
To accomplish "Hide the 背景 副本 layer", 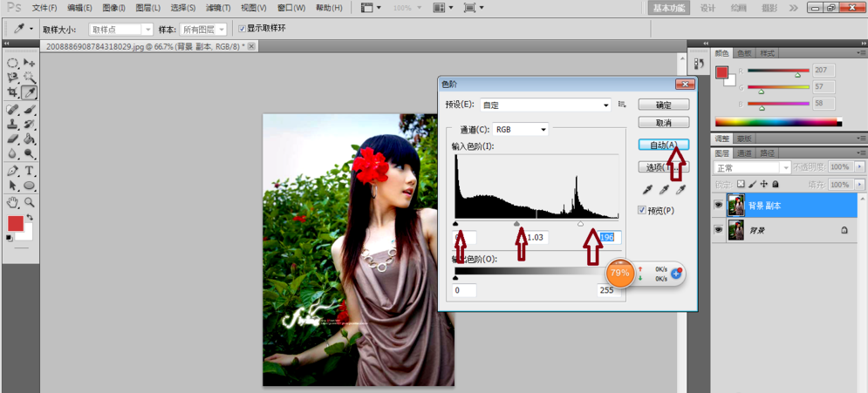I will (720, 206).
